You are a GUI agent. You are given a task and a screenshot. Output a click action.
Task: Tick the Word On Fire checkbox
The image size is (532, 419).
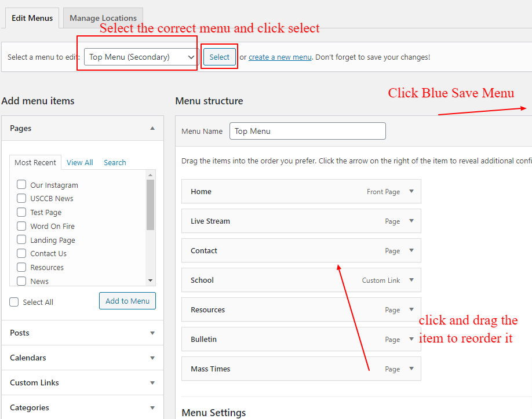click(21, 226)
